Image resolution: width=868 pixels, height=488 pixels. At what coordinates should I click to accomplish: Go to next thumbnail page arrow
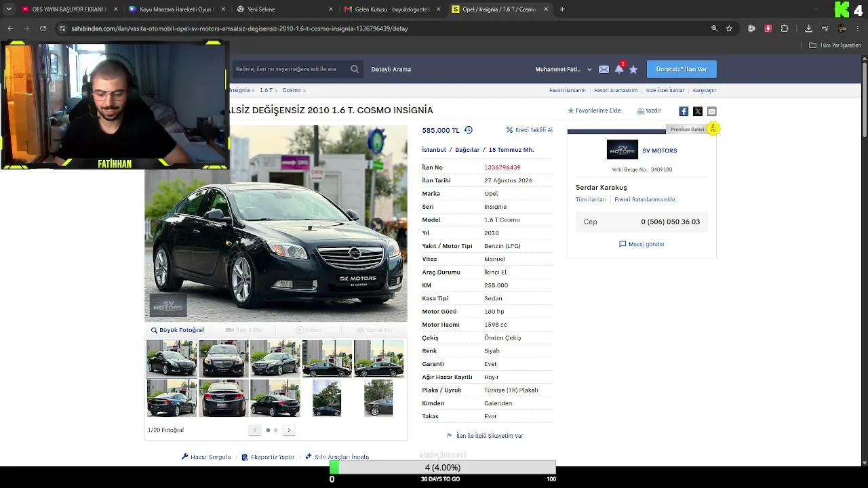(x=289, y=430)
